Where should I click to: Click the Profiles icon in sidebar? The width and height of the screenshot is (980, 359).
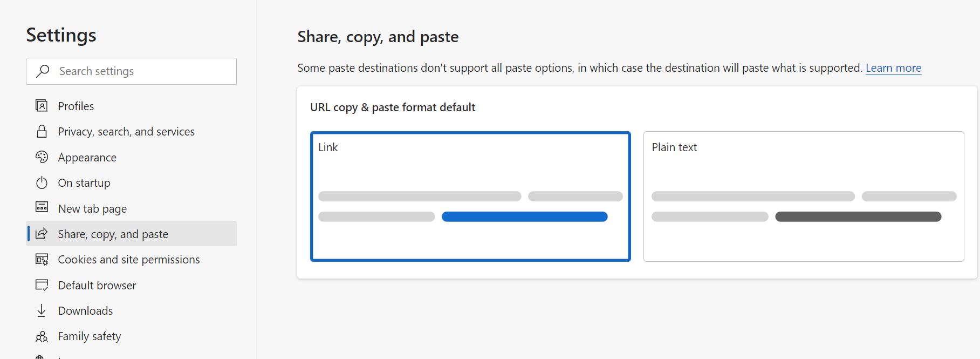[42, 106]
